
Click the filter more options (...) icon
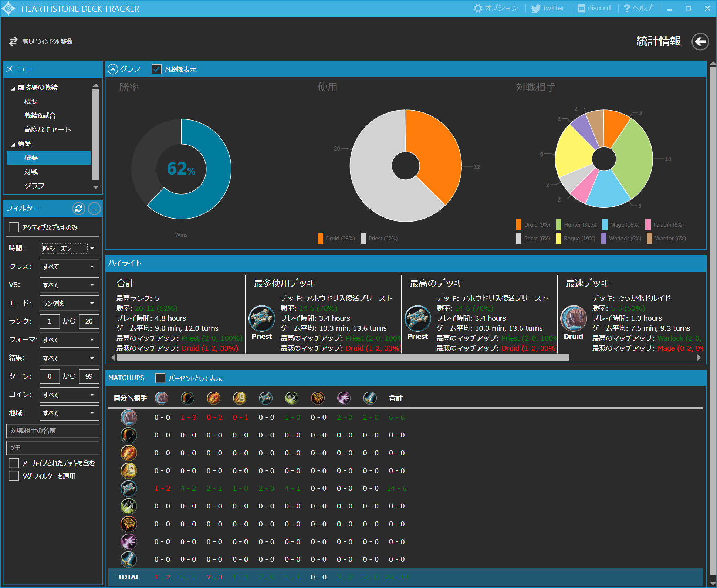click(94, 209)
